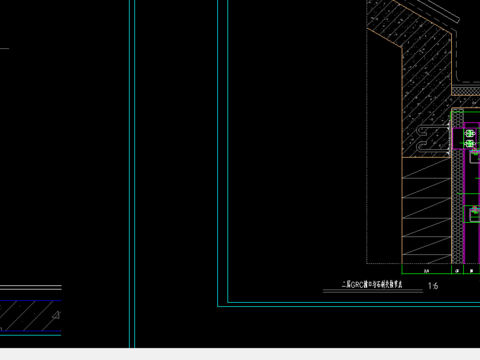Click the horizontal crosshatched strip at top right

coord(466,90)
